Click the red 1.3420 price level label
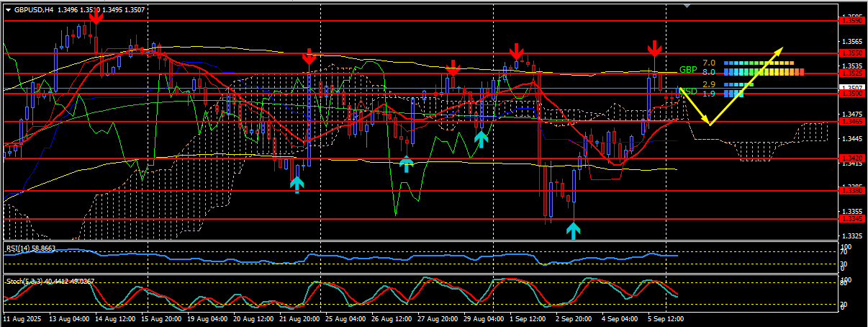Screen dimensions: 868x327 pos(852,158)
